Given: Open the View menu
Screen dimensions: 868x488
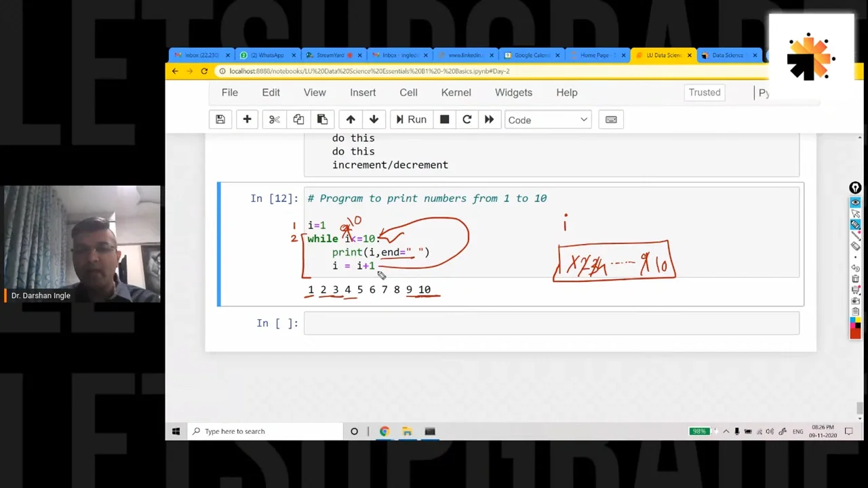Looking at the screenshot, I should coord(315,92).
